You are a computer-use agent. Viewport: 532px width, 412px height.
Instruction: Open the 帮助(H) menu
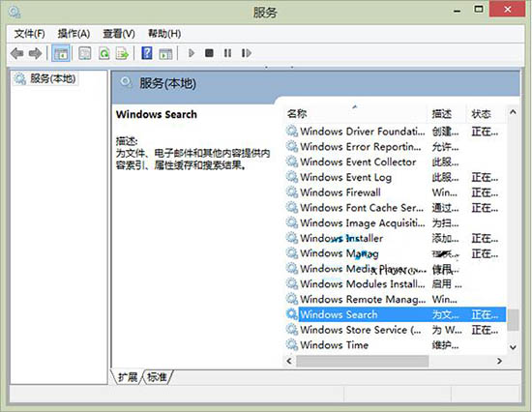164,34
